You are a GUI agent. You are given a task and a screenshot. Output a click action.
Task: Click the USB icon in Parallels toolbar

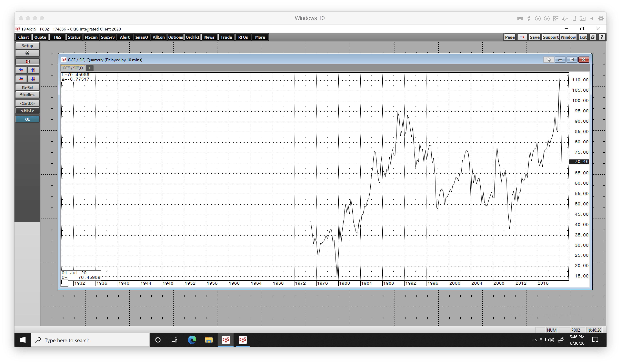pos(529,18)
